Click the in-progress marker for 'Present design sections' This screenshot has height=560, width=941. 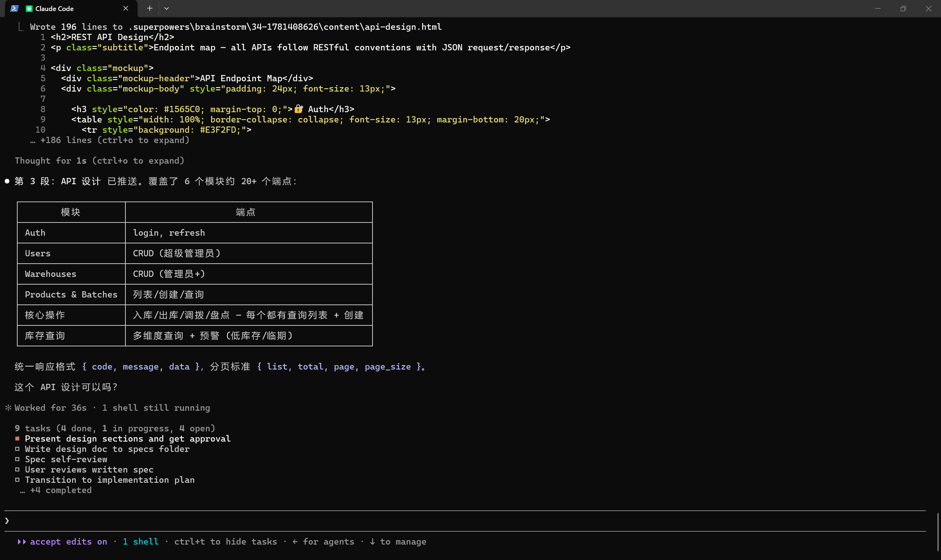pyautogui.click(x=17, y=439)
